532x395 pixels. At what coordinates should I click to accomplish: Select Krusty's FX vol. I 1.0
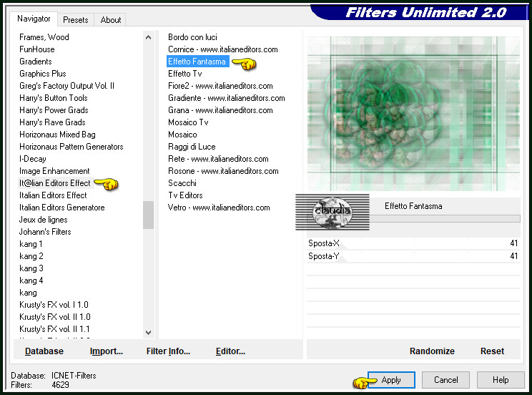(x=54, y=305)
